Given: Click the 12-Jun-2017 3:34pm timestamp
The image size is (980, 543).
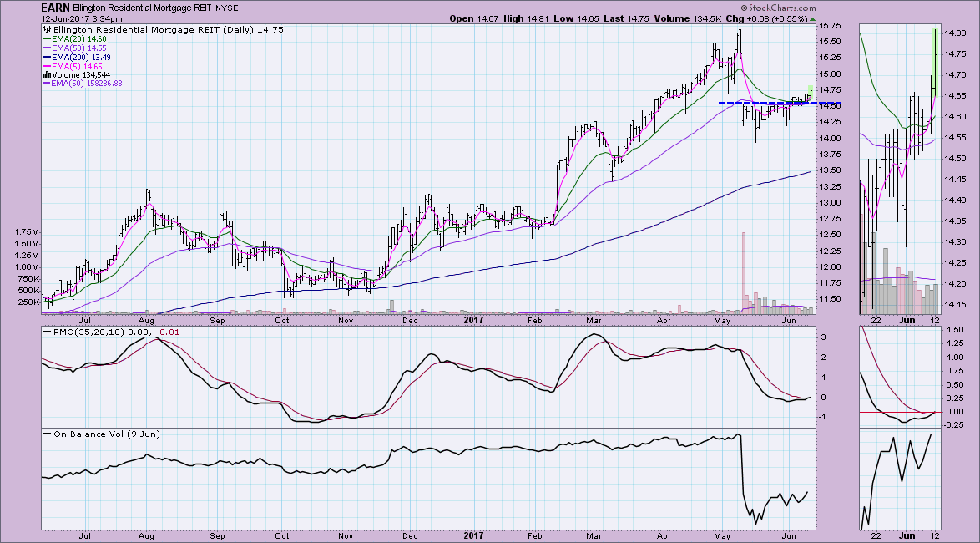Looking at the screenshot, I should (x=81, y=18).
